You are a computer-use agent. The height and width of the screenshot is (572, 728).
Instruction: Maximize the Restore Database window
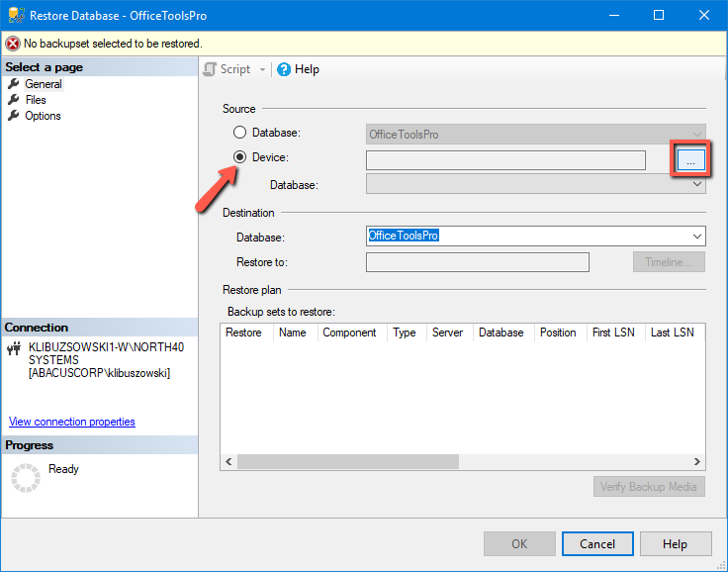tap(659, 15)
